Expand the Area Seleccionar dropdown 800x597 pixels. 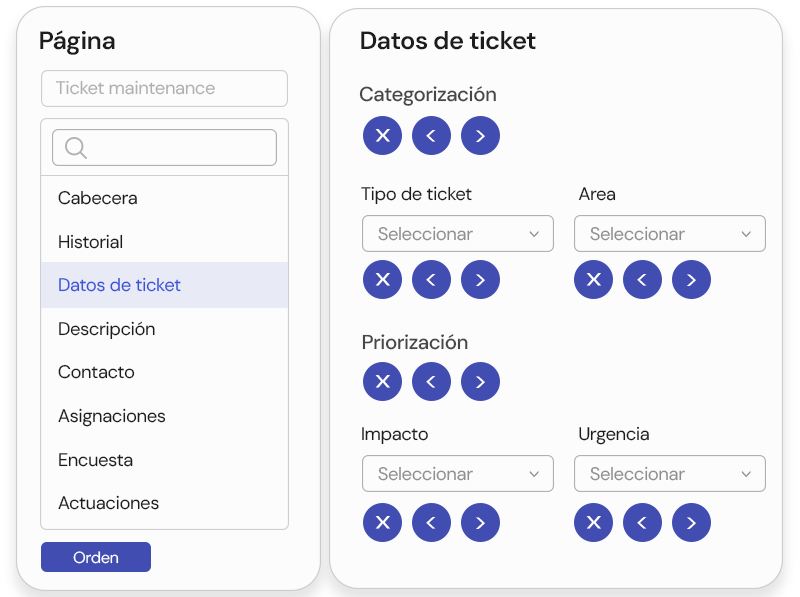(669, 234)
